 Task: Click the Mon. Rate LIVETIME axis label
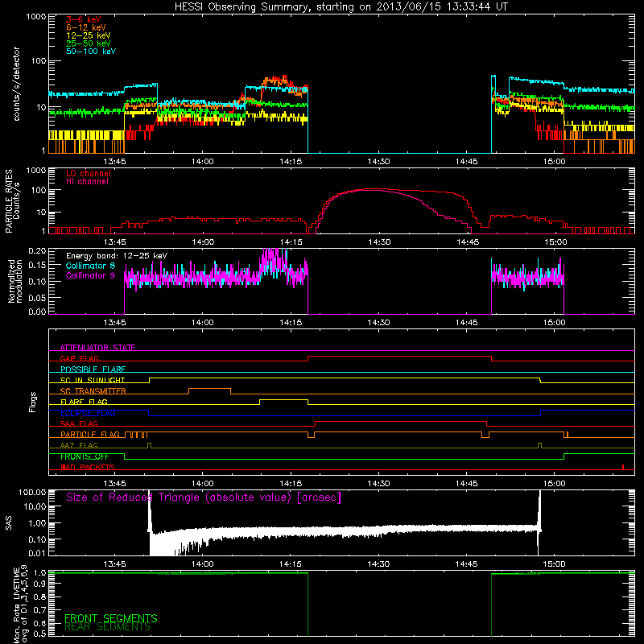(x=19, y=604)
